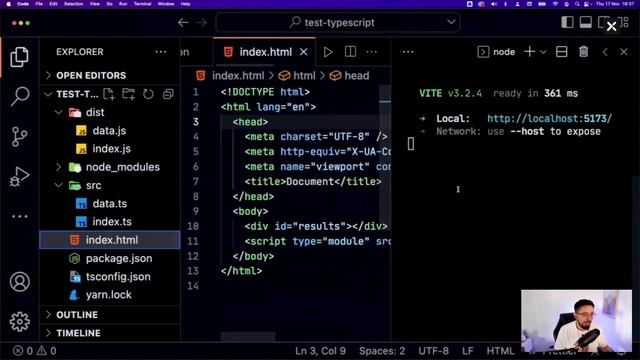The height and width of the screenshot is (360, 640).
Task: Open the Search view in activity bar
Action: pos(20,96)
